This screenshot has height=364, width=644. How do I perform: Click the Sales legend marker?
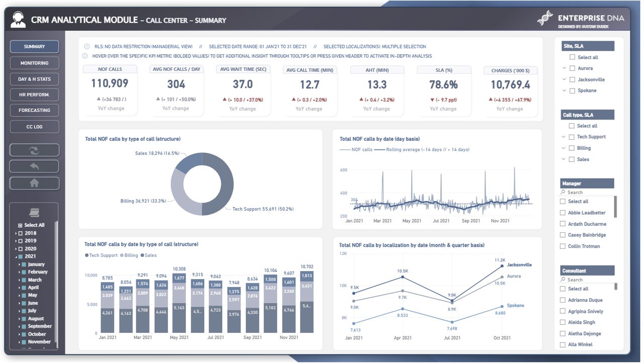coord(142,255)
